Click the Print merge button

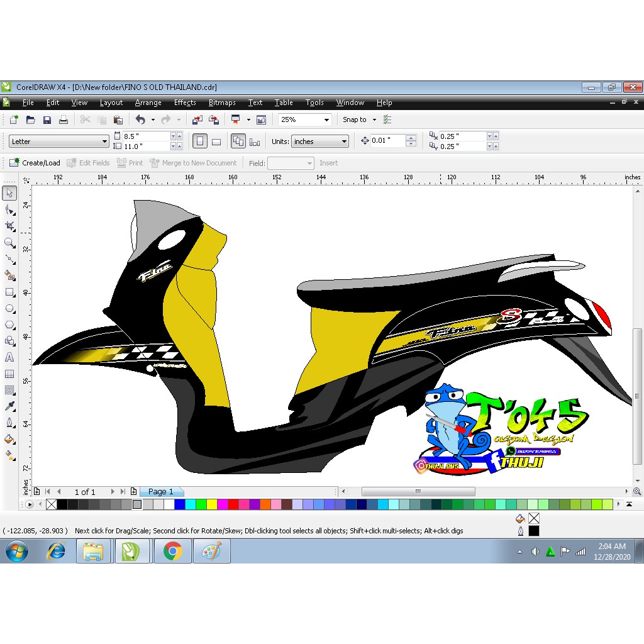click(130, 163)
